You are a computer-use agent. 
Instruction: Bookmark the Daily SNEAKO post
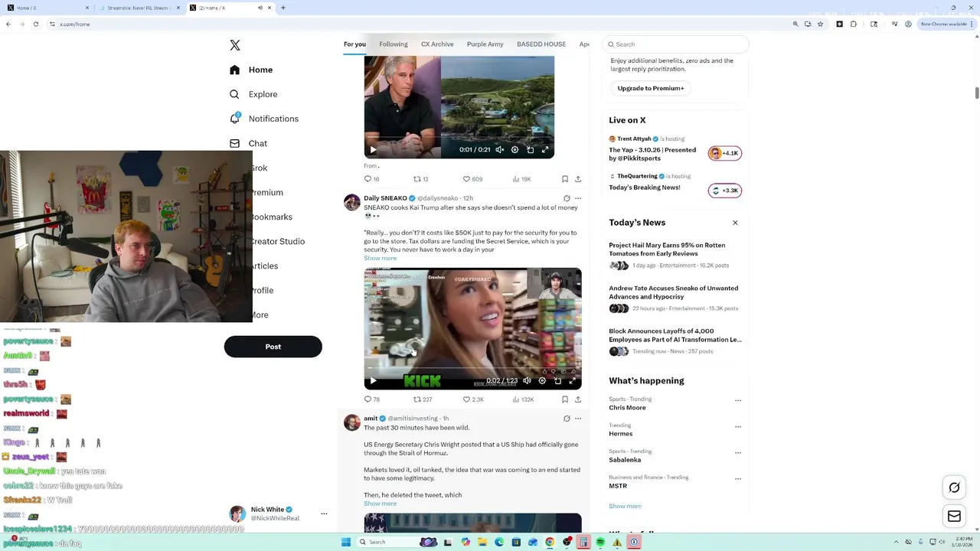click(x=565, y=399)
